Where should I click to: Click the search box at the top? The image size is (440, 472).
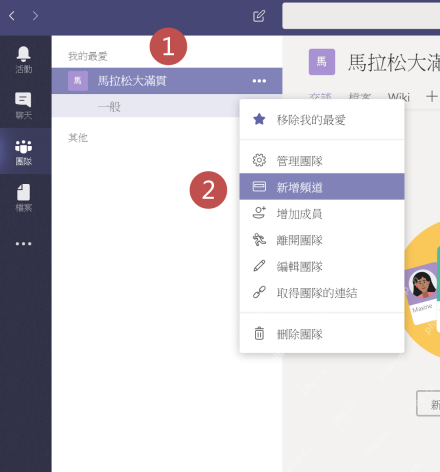pyautogui.click(x=361, y=16)
